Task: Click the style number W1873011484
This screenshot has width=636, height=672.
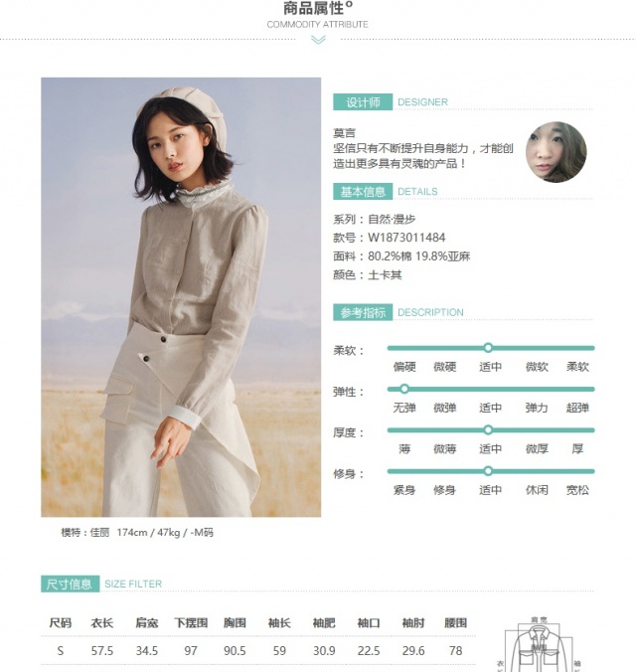Action: click(x=406, y=238)
